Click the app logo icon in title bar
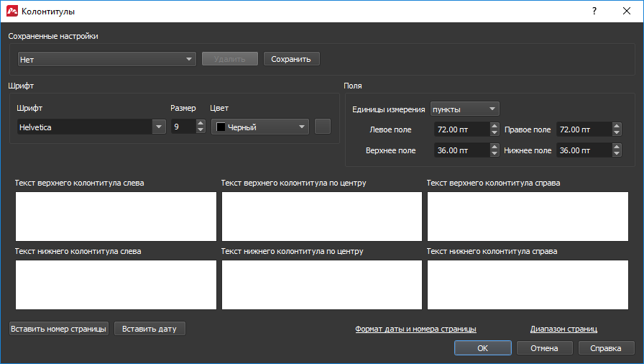Viewport: 644px width, 364px height. point(12,11)
